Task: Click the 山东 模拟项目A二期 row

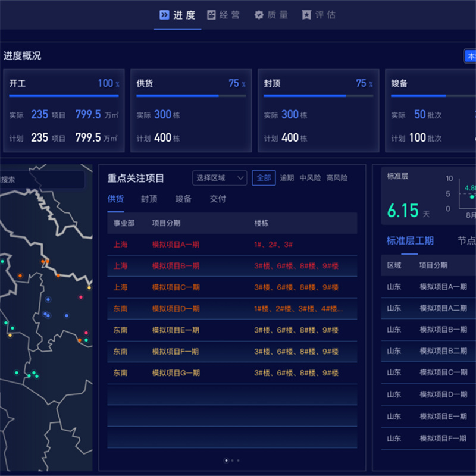Action: [x=428, y=308]
